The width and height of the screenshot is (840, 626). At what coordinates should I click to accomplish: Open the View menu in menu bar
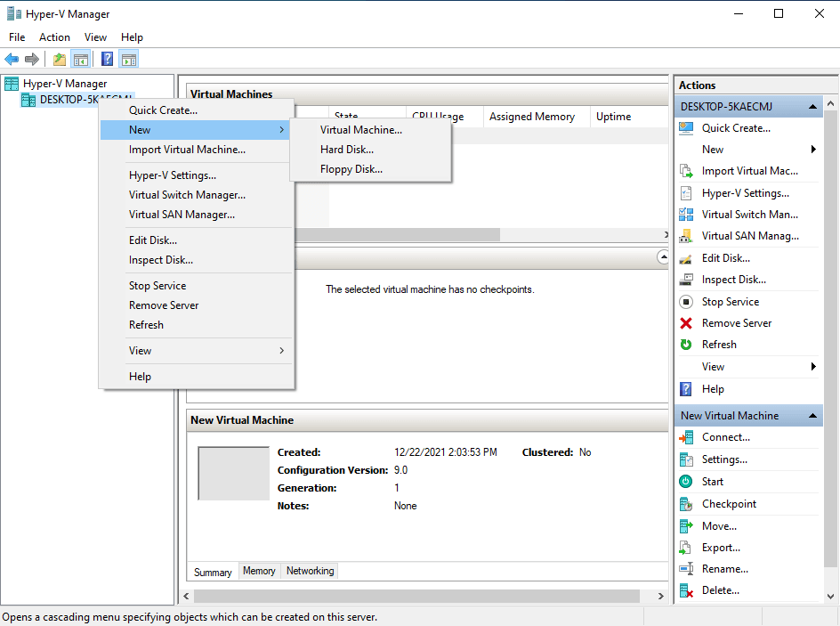point(95,37)
